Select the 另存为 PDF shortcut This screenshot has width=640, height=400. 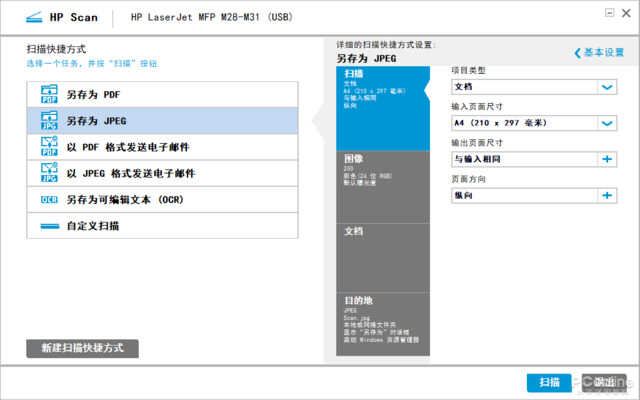pyautogui.click(x=162, y=95)
